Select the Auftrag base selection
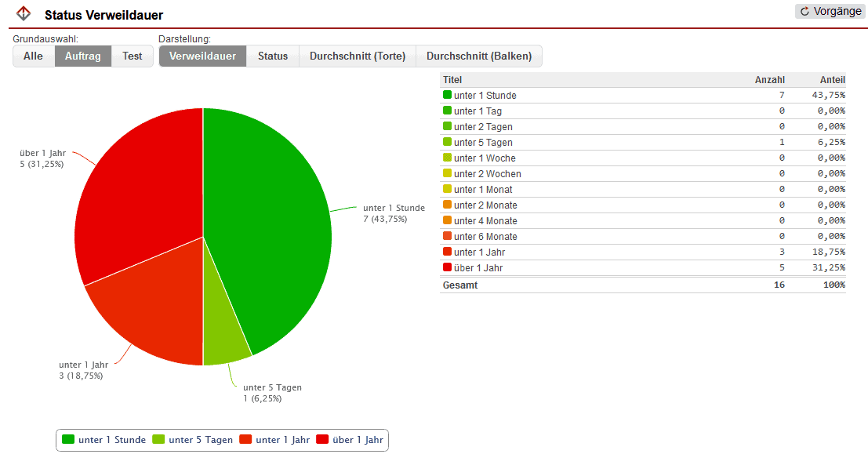Viewport: 868px width, 454px height. [83, 56]
